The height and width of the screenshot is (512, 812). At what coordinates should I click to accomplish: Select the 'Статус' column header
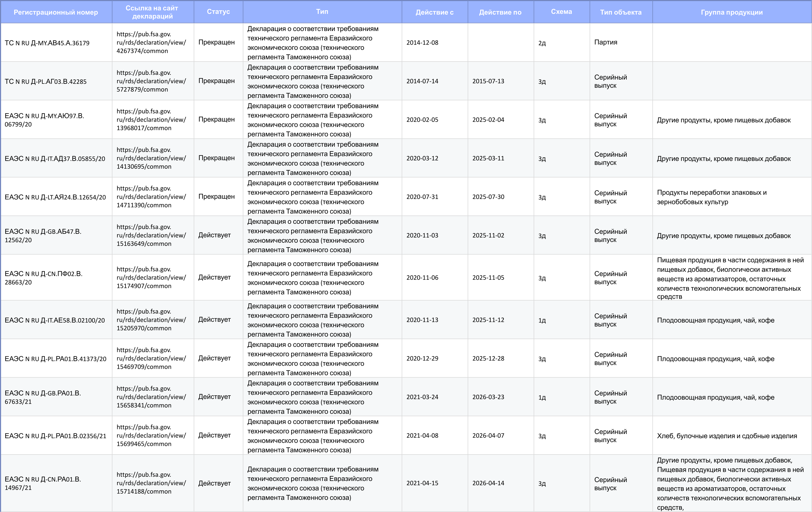pos(218,12)
